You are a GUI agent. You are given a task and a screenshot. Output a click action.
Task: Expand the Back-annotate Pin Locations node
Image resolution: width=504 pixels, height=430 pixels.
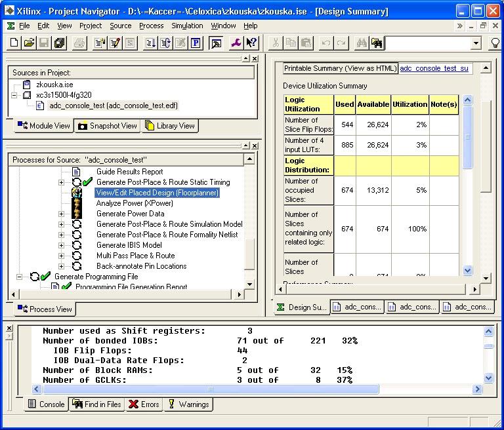click(61, 266)
